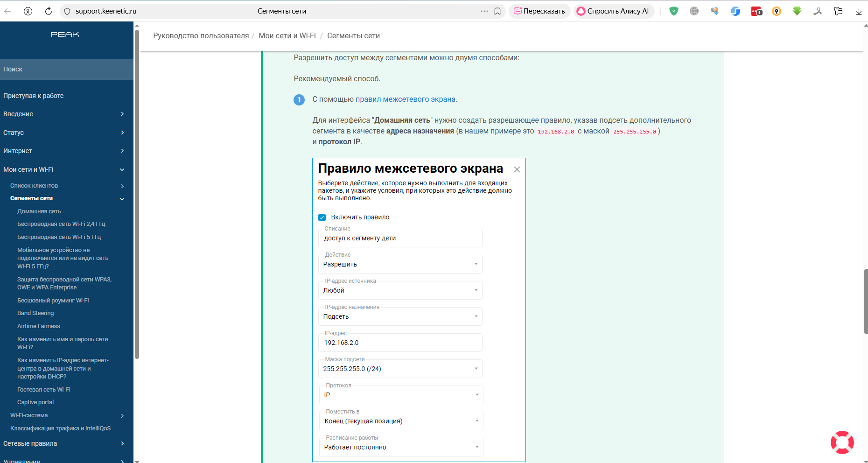Viewport: 868px width, 463px height.
Task: Open the three-dots page menu in address bar
Action: click(484, 11)
